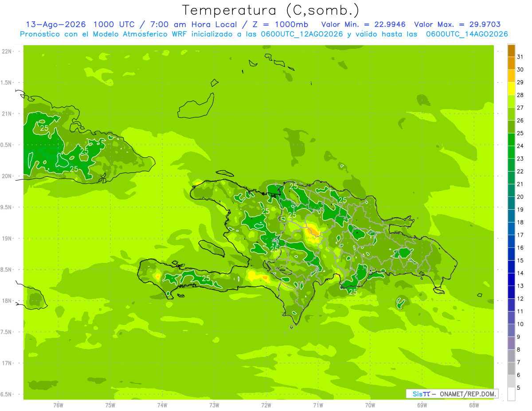This screenshot has width=532, height=411.
Task: Click the '19N' latitude axis label
Action: coord(8,239)
